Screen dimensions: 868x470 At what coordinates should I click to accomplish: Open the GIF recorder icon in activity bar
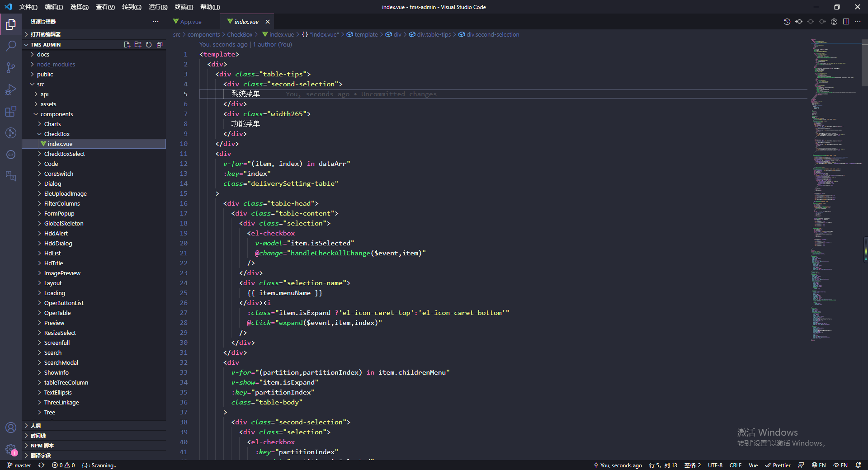click(11, 155)
